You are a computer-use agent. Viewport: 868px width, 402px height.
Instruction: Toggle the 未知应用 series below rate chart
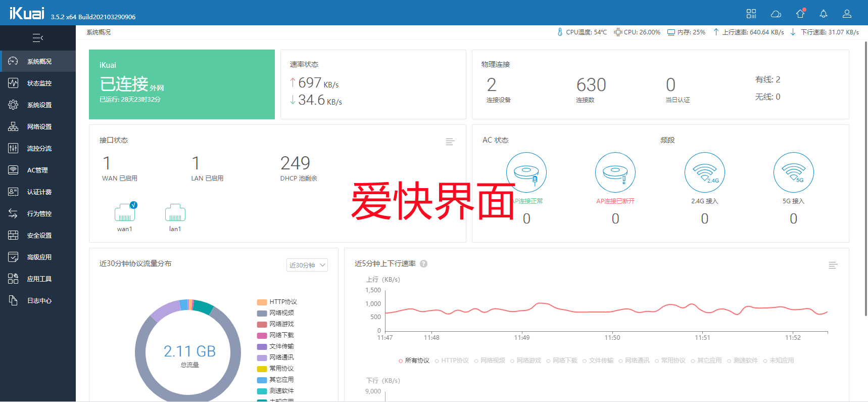tap(779, 361)
